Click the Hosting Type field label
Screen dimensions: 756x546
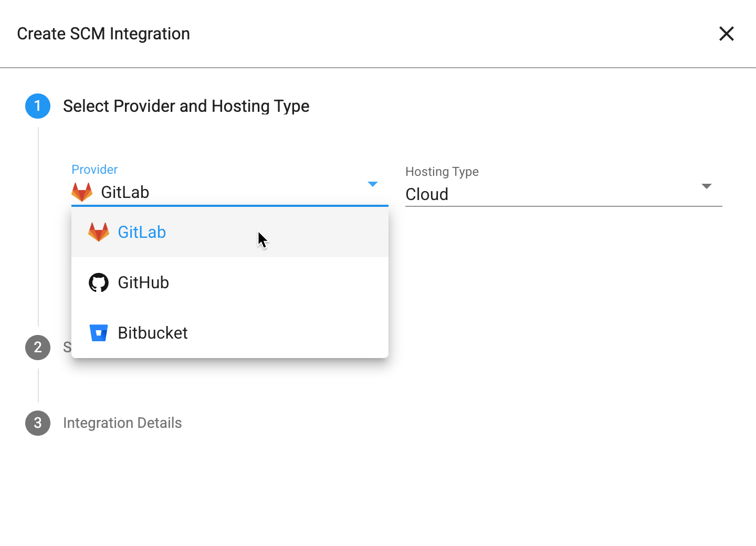(x=442, y=172)
